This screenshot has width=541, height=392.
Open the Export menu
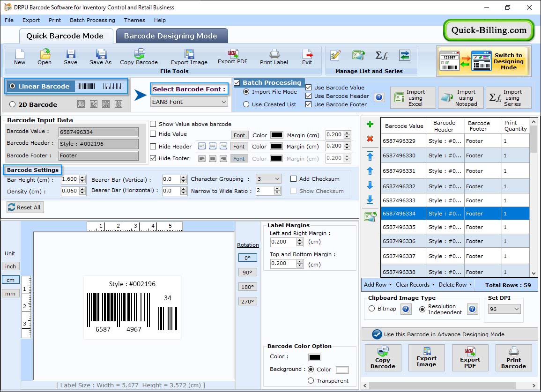point(31,20)
